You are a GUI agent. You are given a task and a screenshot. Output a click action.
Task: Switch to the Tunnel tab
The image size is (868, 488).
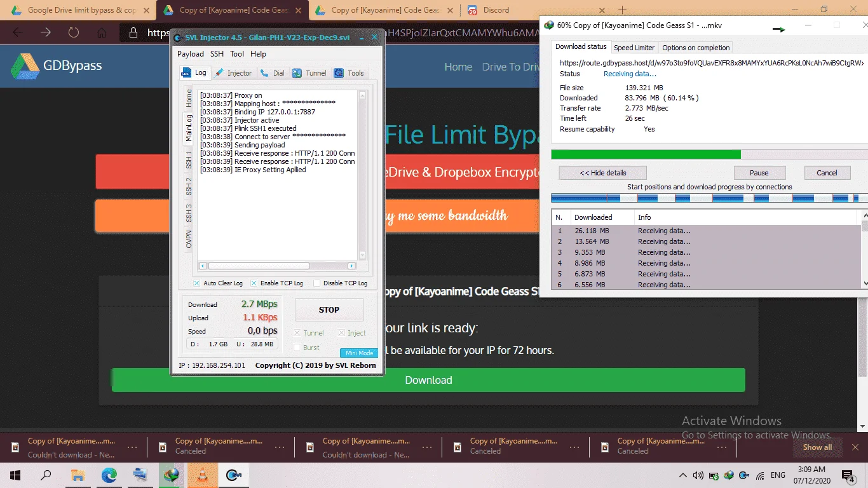coord(309,73)
